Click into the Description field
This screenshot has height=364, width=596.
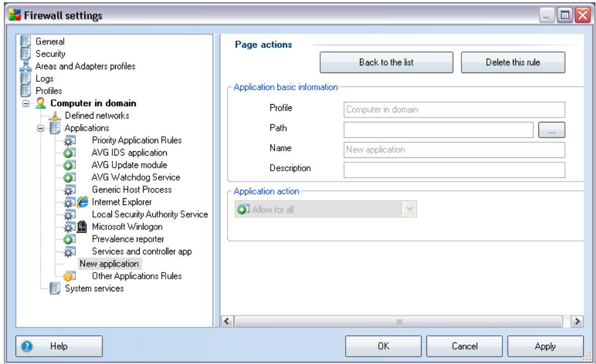454,170
